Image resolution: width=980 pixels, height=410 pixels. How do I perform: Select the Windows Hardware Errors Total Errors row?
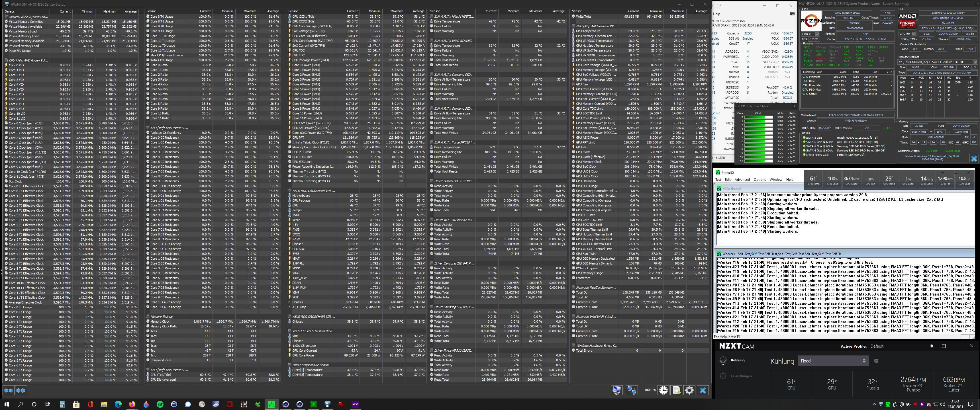tap(640, 350)
